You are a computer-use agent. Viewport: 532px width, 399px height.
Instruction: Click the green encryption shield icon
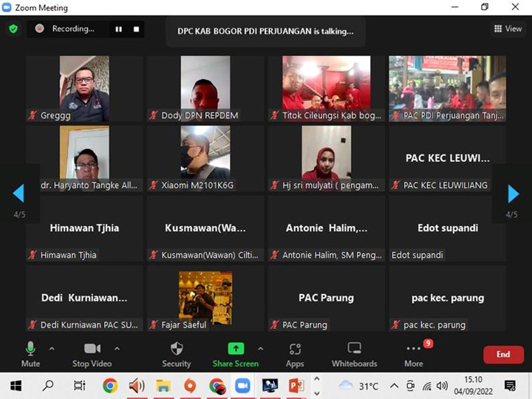(13, 29)
